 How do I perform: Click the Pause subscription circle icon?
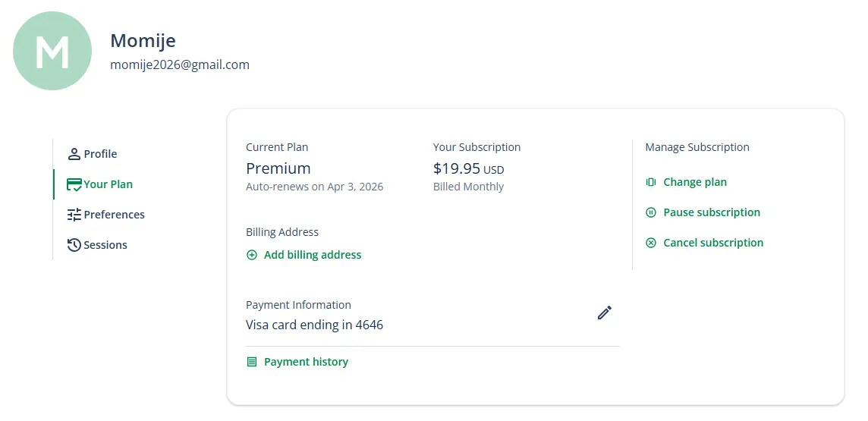[x=651, y=212]
